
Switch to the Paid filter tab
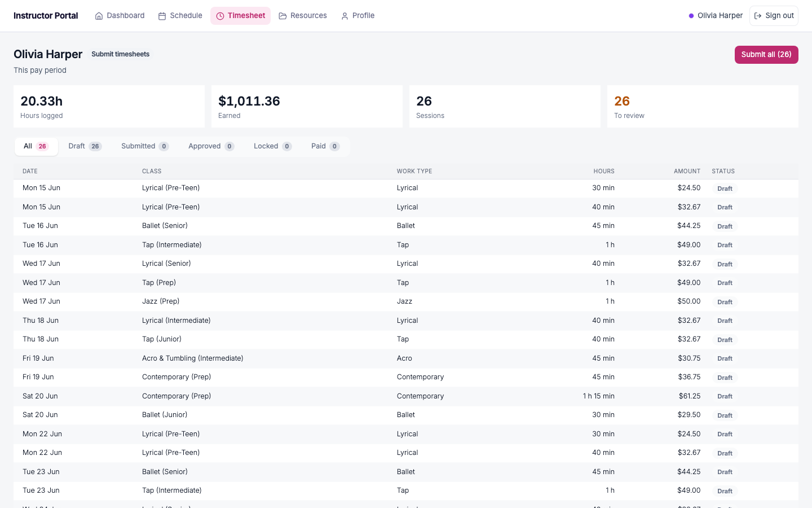click(325, 146)
